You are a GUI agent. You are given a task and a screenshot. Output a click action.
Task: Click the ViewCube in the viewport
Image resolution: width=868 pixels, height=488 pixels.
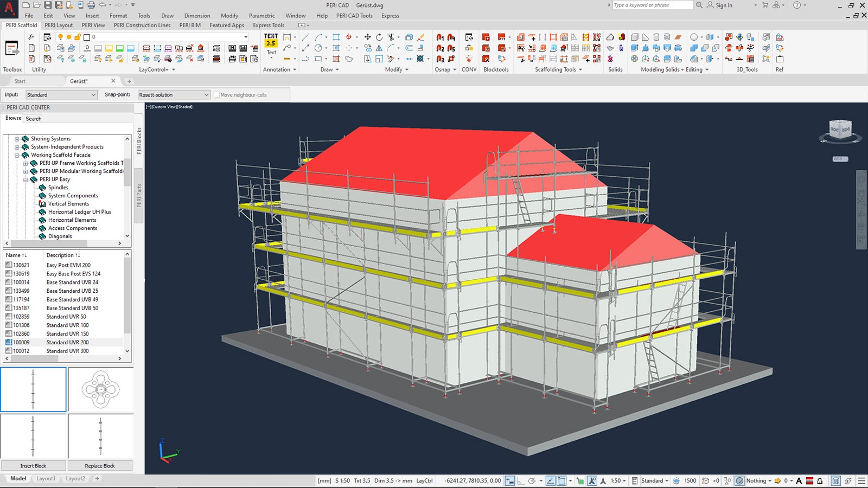pos(840,130)
